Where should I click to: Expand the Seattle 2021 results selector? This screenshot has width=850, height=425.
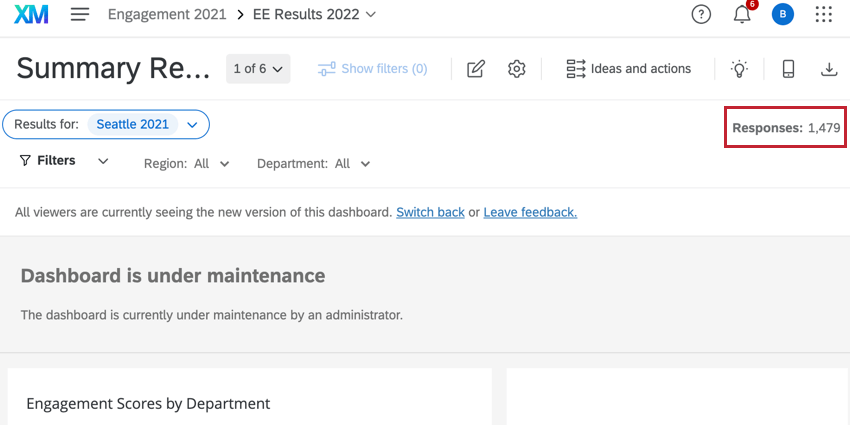192,125
